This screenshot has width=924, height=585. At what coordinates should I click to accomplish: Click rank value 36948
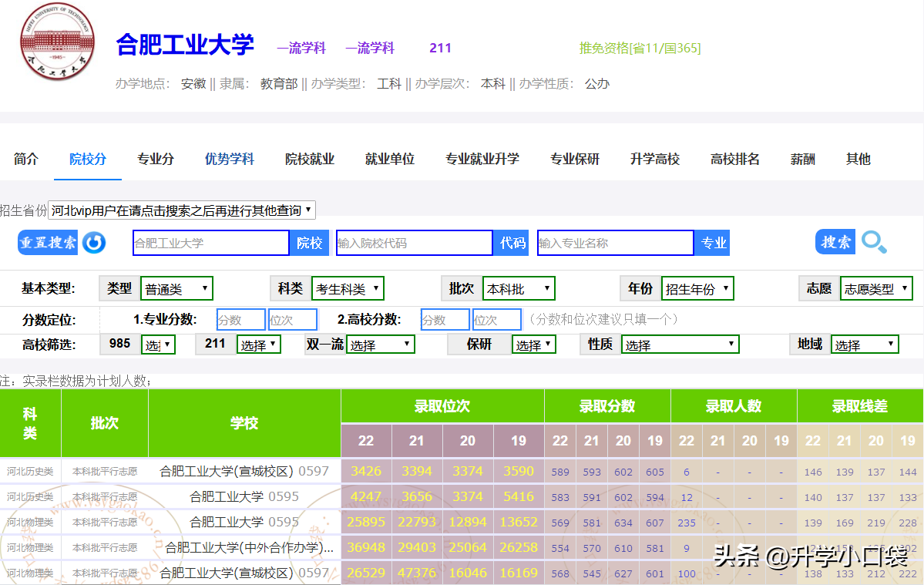(x=366, y=547)
